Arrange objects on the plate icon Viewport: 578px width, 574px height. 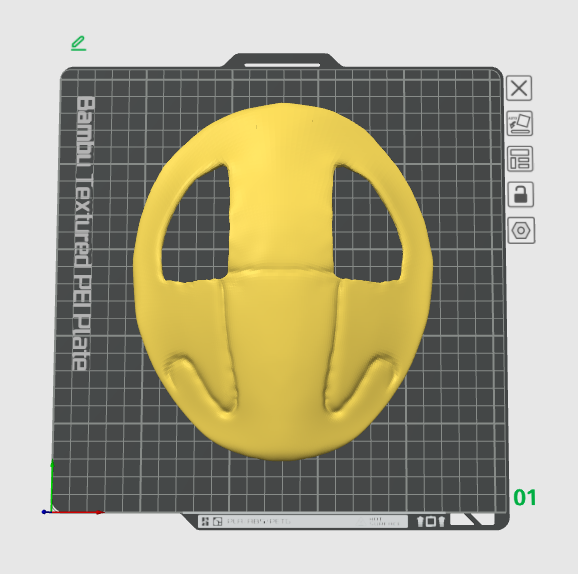pyautogui.click(x=520, y=159)
